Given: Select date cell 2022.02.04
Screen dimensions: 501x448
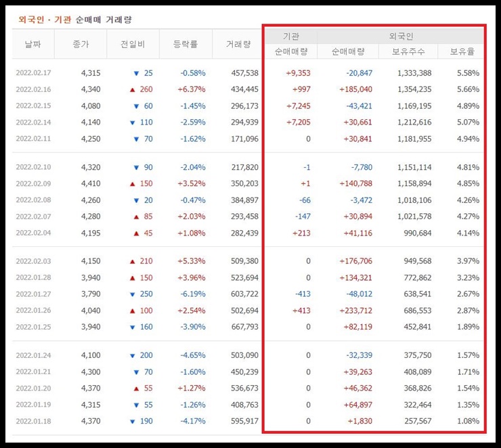Looking at the screenshot, I should click(x=34, y=233).
